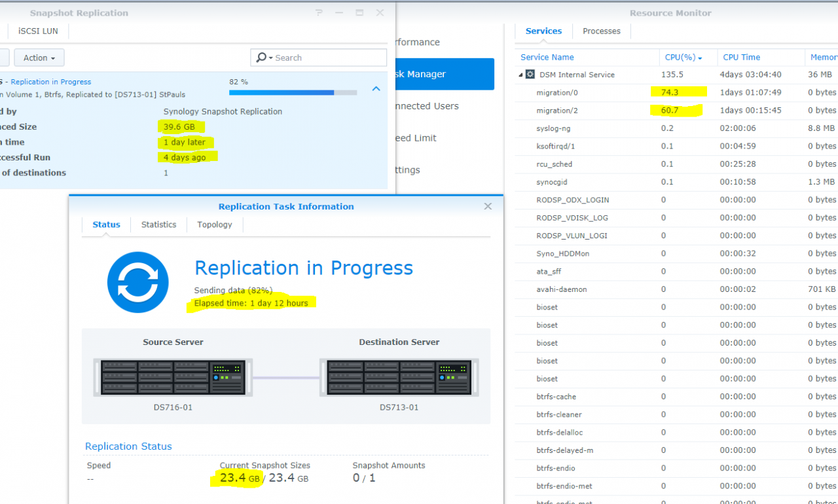Switch to the Processes tab in Resource Monitor
The height and width of the screenshot is (504, 838).
[600, 31]
